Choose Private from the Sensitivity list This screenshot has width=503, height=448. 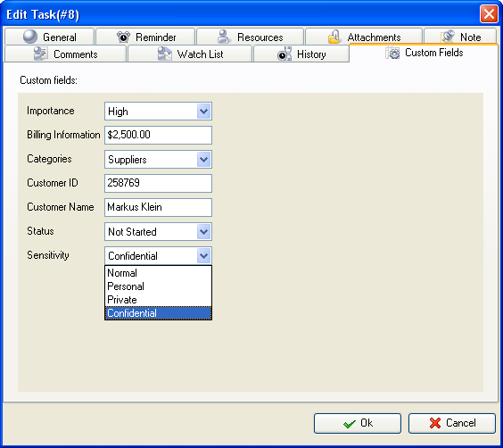tap(158, 300)
